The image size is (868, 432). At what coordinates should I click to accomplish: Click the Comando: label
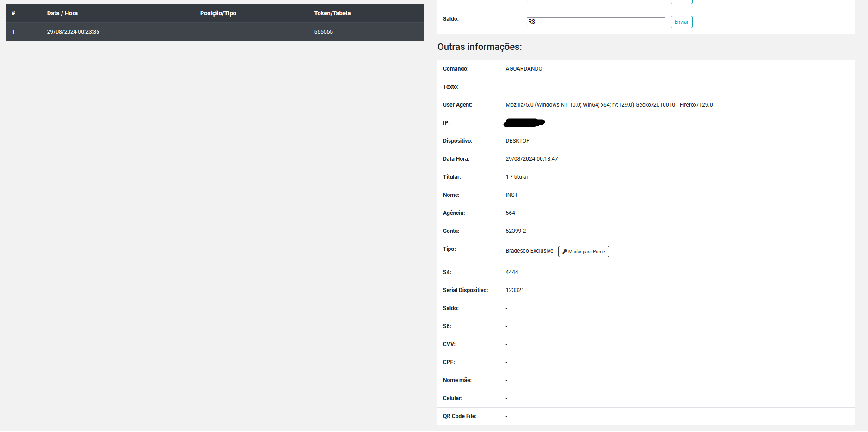456,69
